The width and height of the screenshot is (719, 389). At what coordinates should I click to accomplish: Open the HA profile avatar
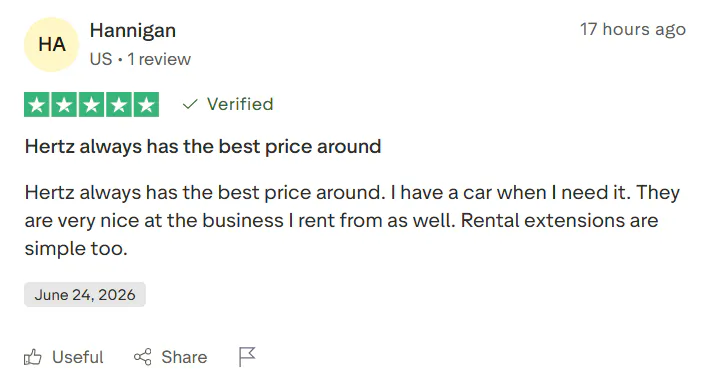click(51, 44)
